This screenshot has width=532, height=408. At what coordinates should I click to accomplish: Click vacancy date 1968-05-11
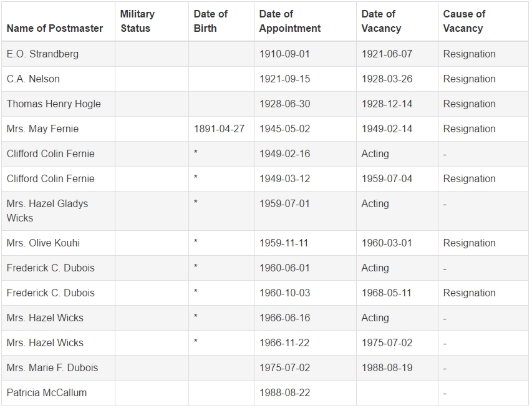[x=387, y=293]
